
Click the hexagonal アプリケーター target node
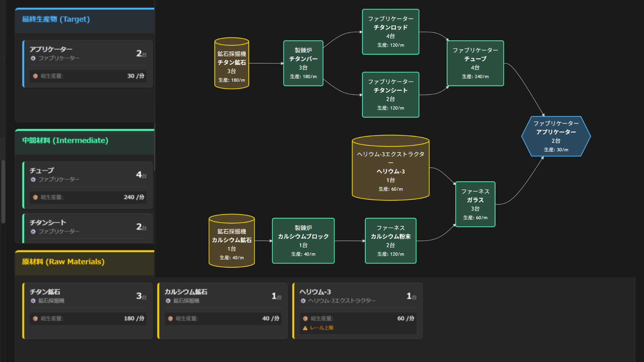(556, 136)
